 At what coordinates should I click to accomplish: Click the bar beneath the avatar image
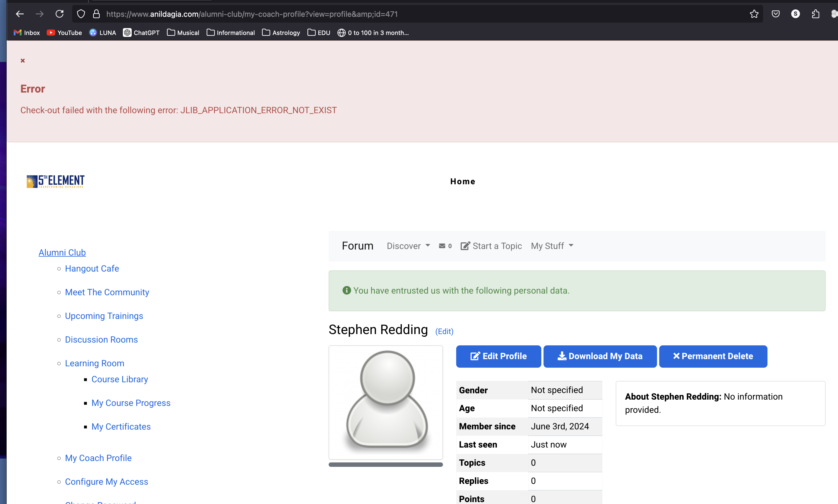point(386,465)
